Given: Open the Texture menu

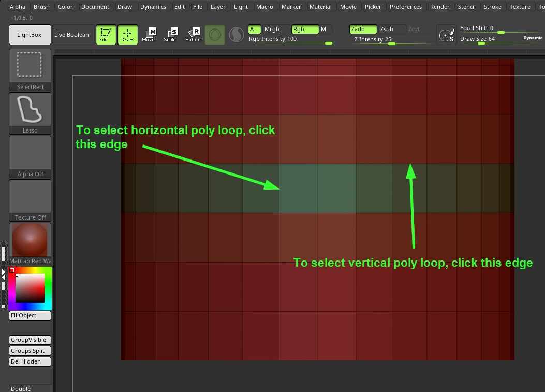Looking at the screenshot, I should (x=520, y=7).
